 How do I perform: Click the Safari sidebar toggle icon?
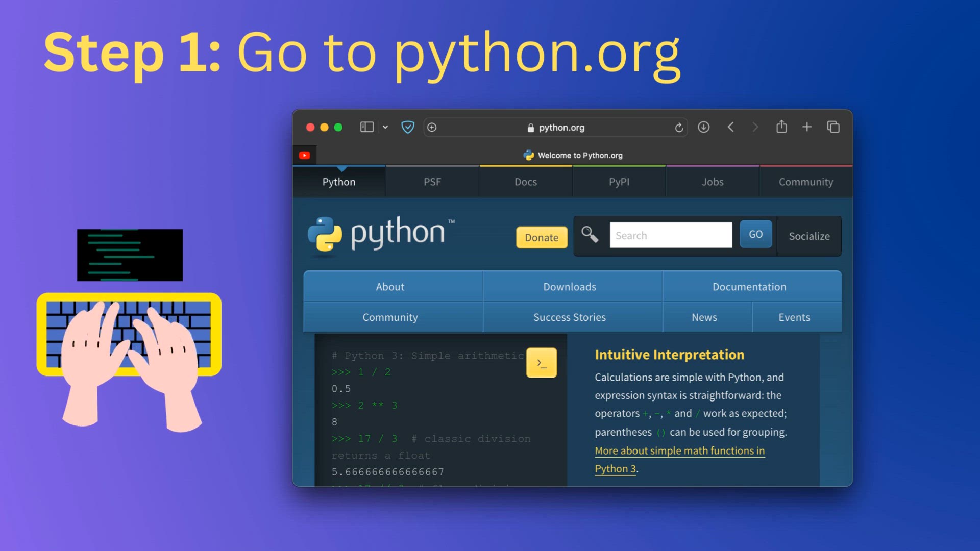(x=366, y=127)
